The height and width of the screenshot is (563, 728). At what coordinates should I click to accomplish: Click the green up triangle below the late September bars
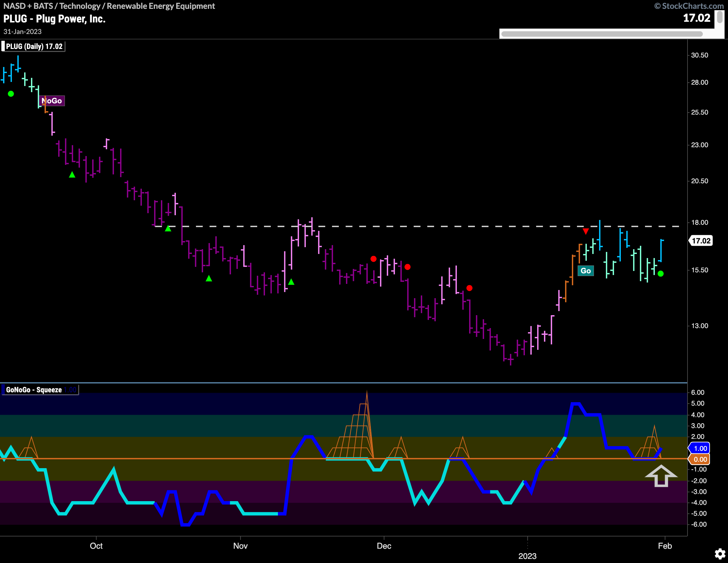tap(72, 175)
